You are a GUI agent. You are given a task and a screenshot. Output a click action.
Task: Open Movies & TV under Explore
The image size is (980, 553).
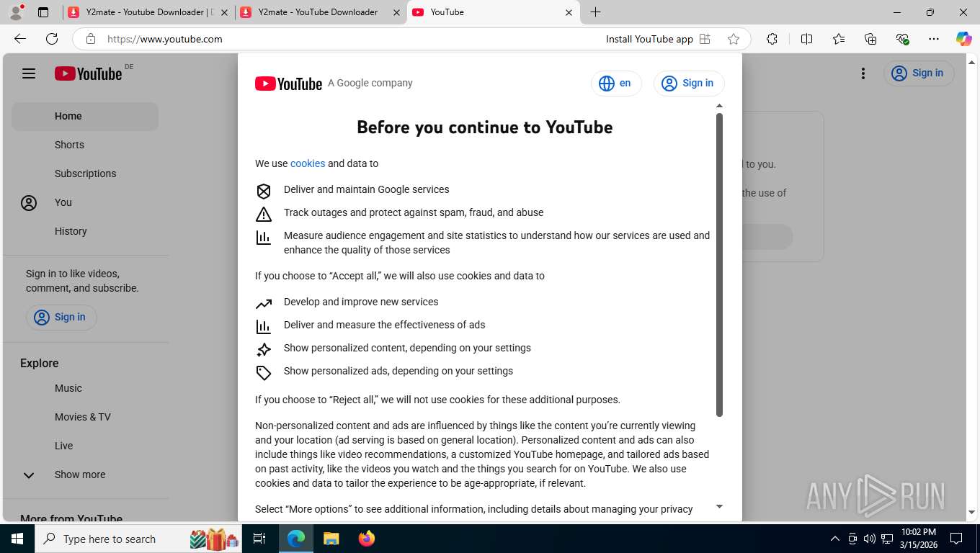tap(85, 417)
